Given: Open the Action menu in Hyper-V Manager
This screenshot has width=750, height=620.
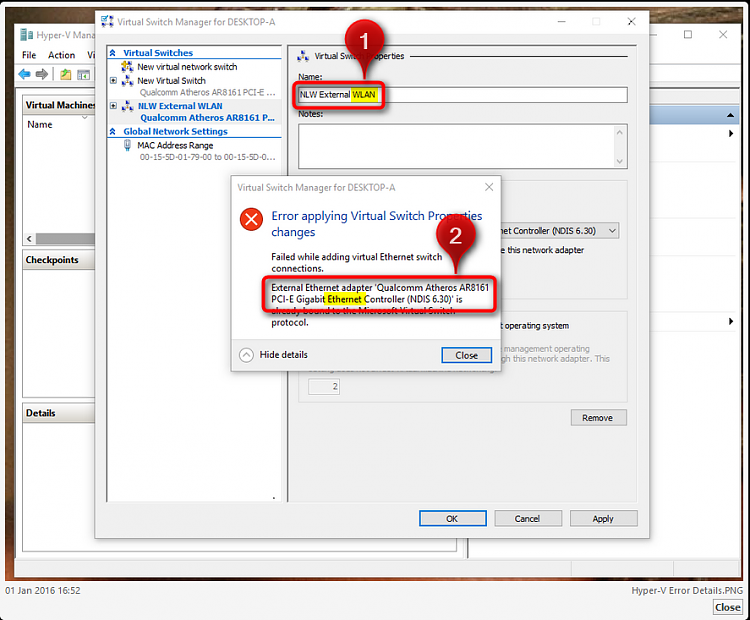Looking at the screenshot, I should [x=61, y=55].
